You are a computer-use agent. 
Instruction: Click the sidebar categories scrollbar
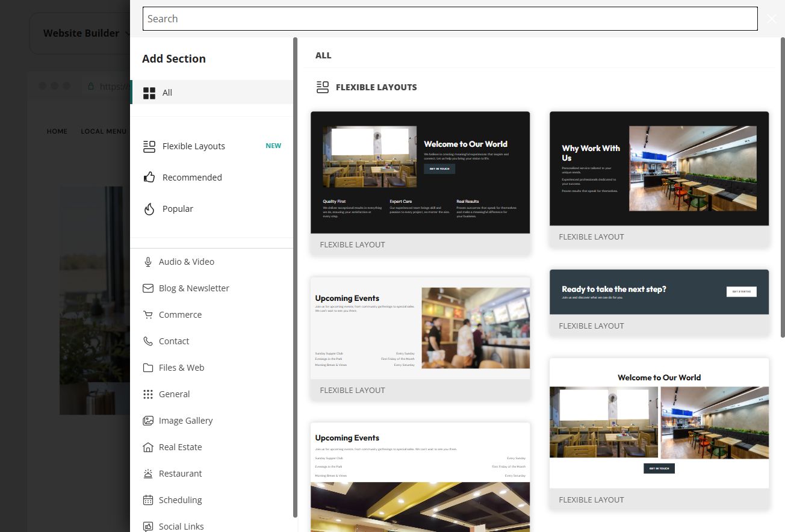click(x=295, y=277)
